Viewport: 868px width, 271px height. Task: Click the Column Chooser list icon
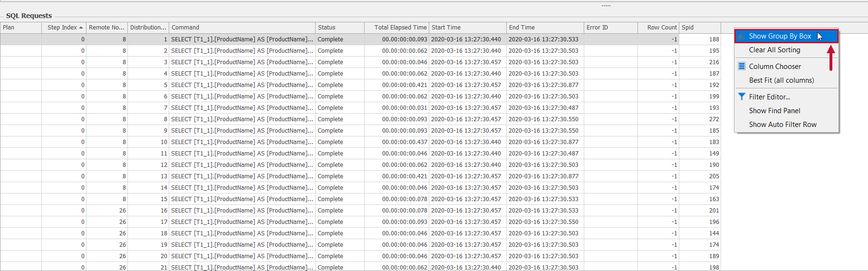tap(742, 66)
